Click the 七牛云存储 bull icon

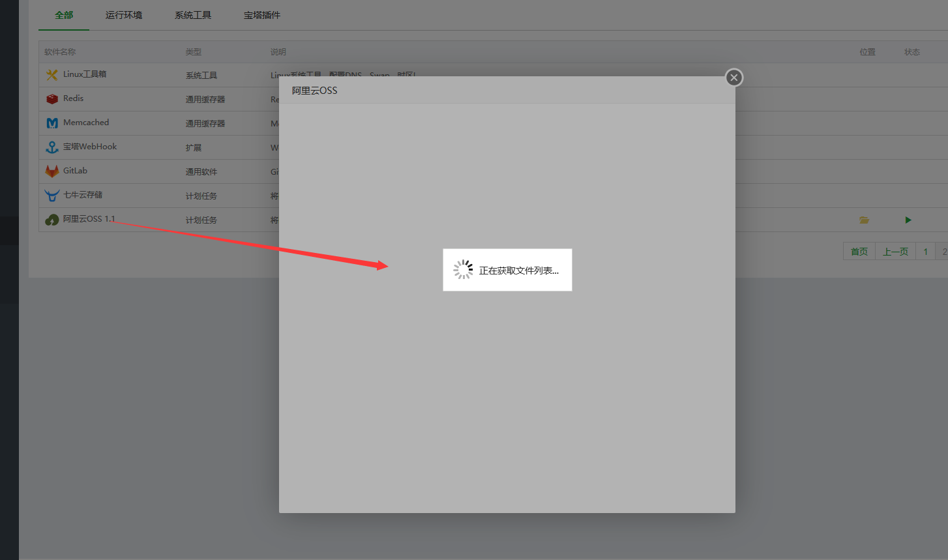point(52,196)
